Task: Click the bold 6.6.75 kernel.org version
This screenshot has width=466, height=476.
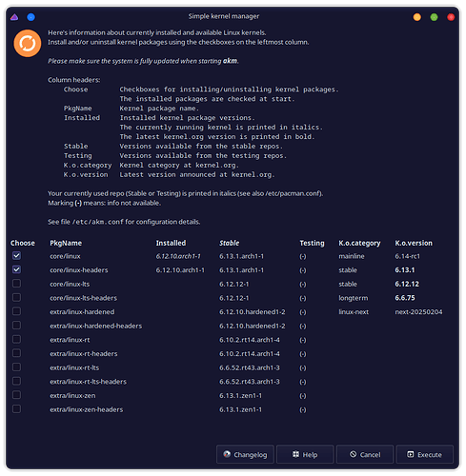Action: click(x=405, y=298)
